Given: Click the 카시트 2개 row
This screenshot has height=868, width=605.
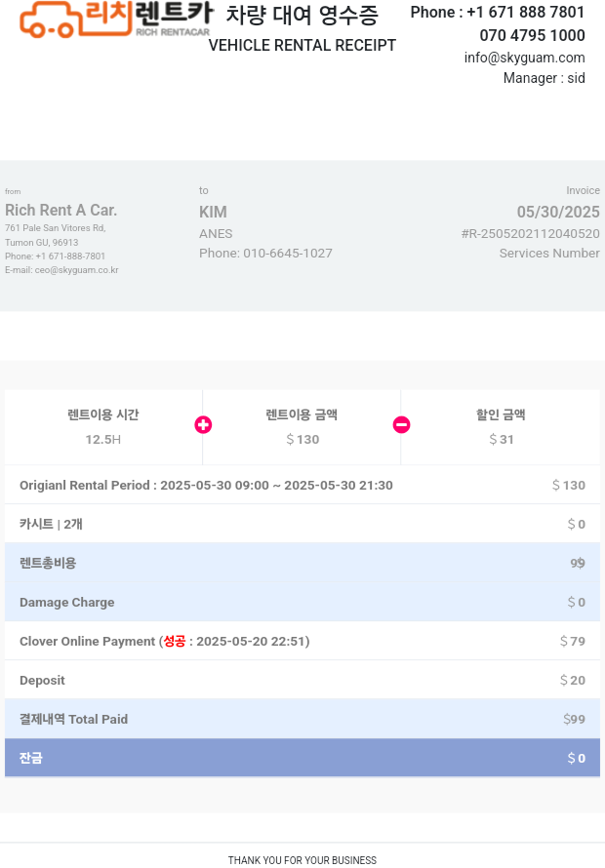Looking at the screenshot, I should coord(302,524).
